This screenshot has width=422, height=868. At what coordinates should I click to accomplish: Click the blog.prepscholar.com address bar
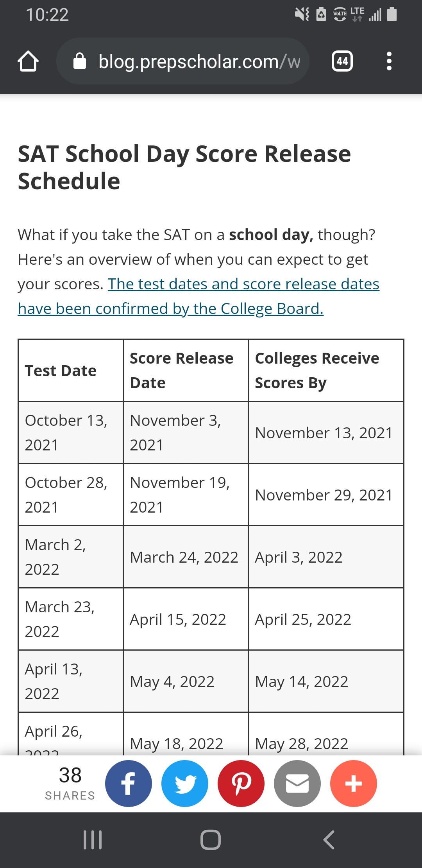183,61
